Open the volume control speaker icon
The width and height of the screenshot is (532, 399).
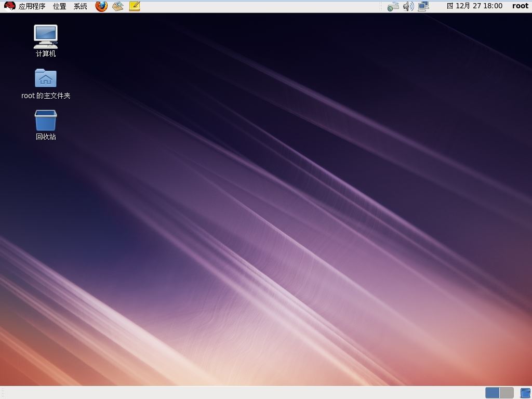point(408,6)
